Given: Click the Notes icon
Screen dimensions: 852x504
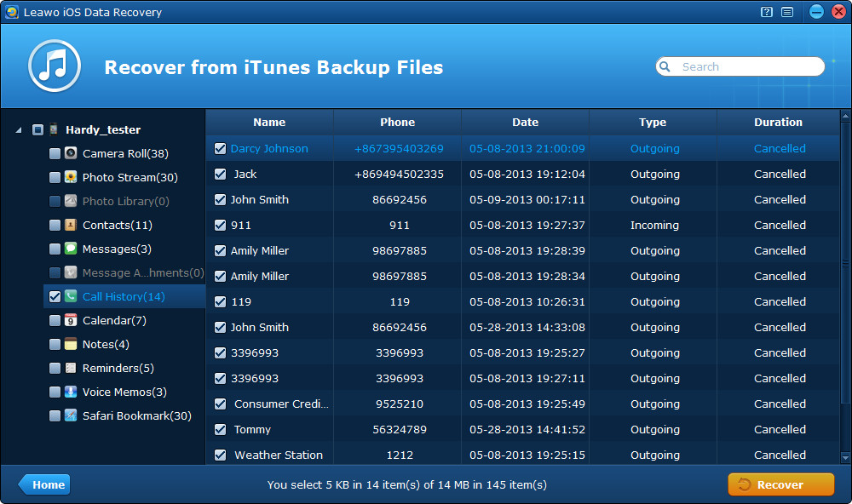Looking at the screenshot, I should coord(71,344).
